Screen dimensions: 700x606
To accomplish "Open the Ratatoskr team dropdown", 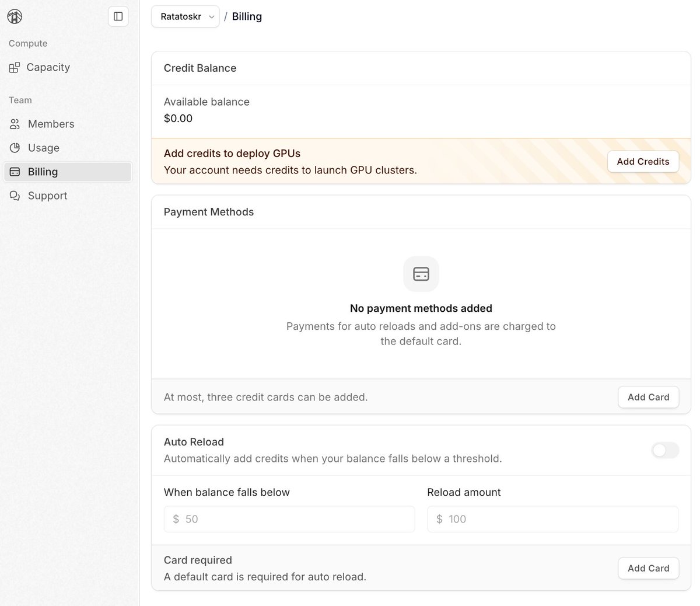I will [x=185, y=17].
